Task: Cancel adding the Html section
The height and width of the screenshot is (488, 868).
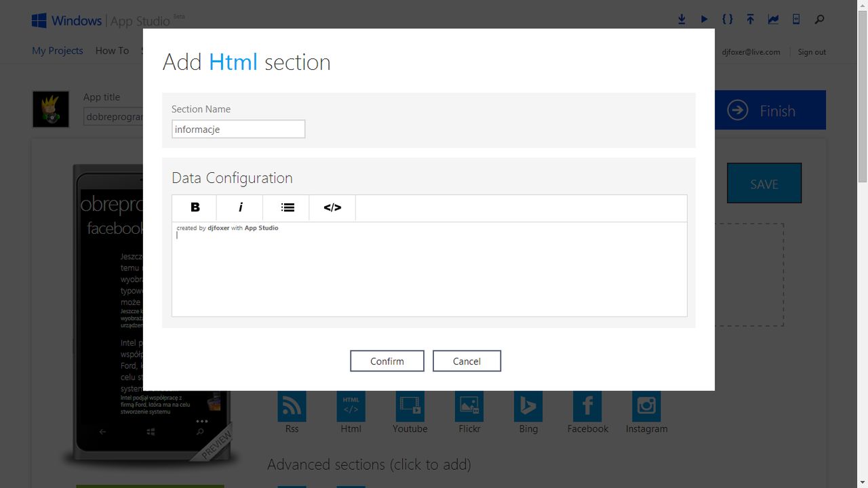Action: 467,361
